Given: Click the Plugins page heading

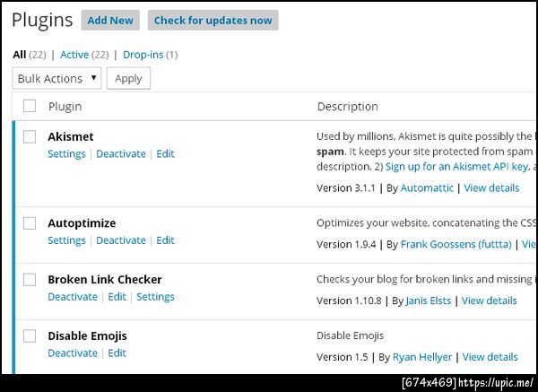Looking at the screenshot, I should [42, 21].
